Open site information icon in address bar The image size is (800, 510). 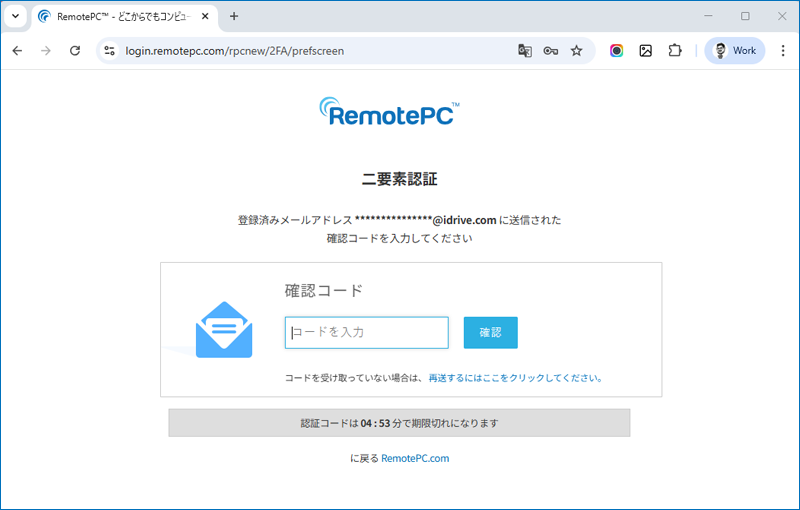[x=109, y=50]
